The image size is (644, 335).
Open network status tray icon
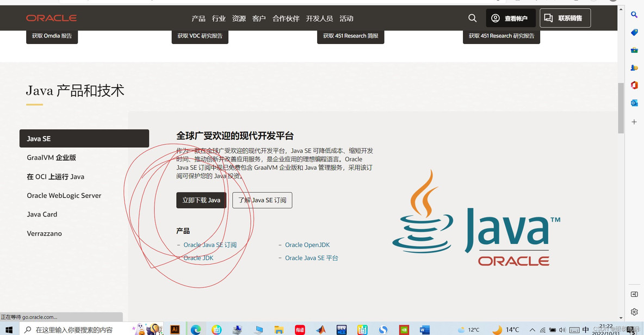pos(542,330)
